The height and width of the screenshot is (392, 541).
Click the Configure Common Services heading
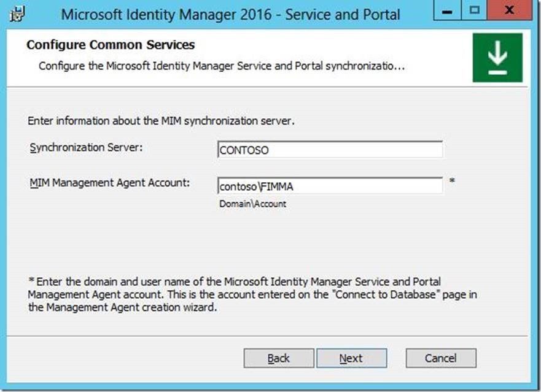[111, 45]
